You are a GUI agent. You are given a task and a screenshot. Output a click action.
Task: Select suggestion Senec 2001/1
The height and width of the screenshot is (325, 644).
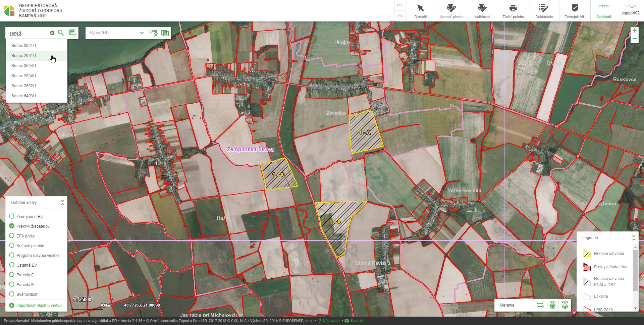tap(37, 56)
